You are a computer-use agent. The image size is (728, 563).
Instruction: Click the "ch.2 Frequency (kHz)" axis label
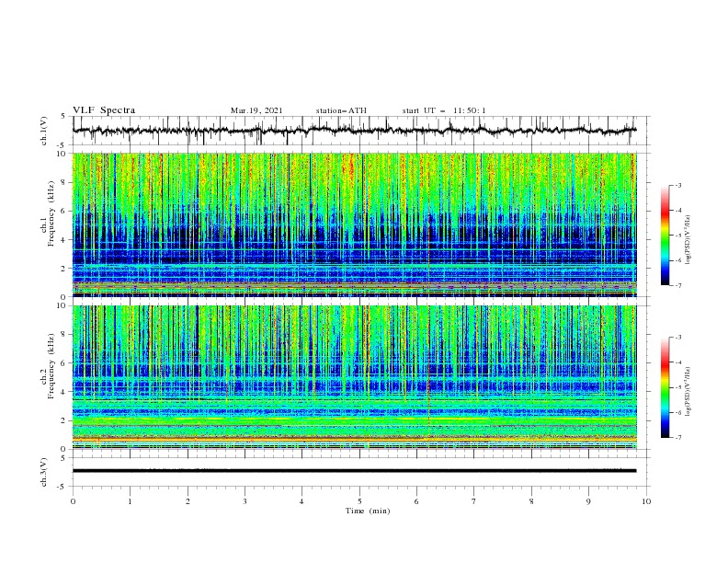(48, 366)
